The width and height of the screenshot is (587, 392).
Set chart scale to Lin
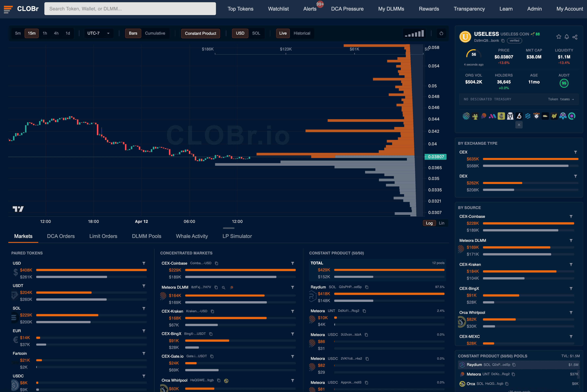tap(442, 223)
